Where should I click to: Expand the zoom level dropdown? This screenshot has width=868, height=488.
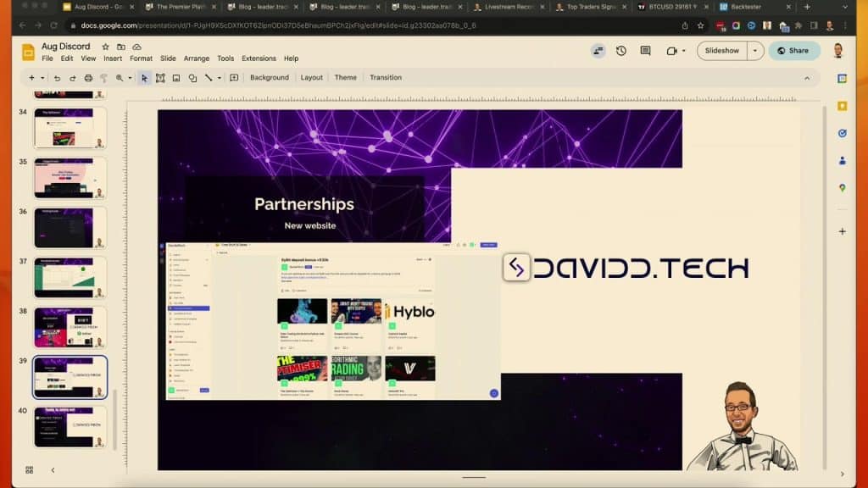(x=130, y=78)
